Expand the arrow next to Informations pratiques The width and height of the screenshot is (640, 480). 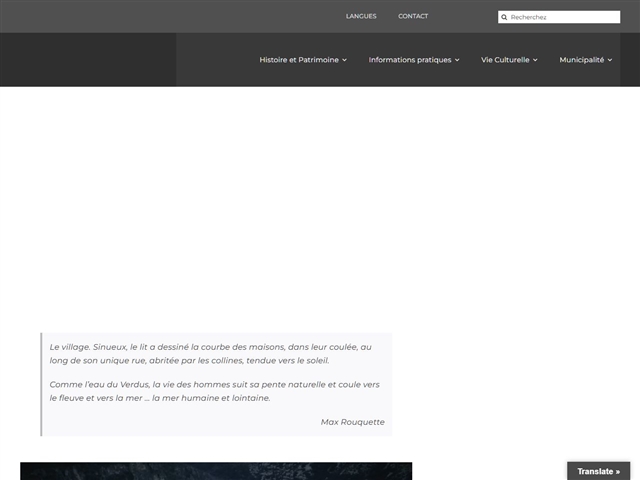pyautogui.click(x=457, y=60)
